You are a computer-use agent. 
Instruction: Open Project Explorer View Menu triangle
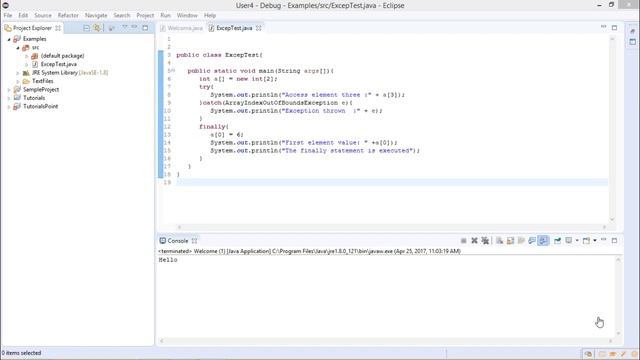[124, 27]
